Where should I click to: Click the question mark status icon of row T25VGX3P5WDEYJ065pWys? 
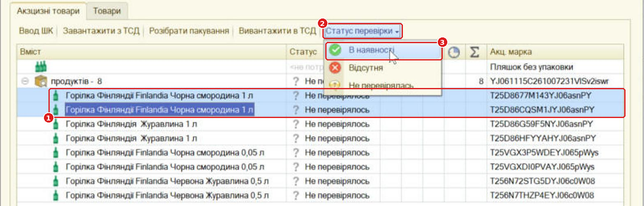pyautogui.click(x=295, y=153)
